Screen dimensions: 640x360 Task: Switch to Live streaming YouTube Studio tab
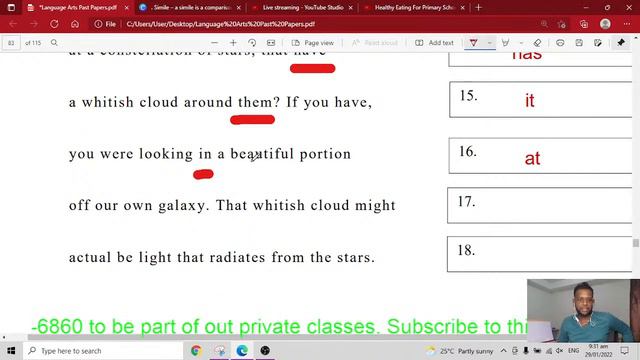[303, 7]
